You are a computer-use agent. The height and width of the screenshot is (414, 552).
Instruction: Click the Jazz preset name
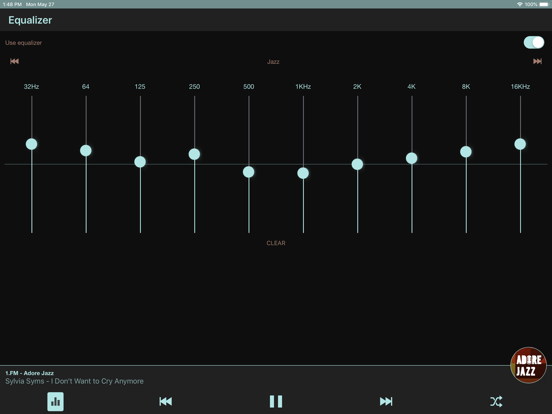273,62
